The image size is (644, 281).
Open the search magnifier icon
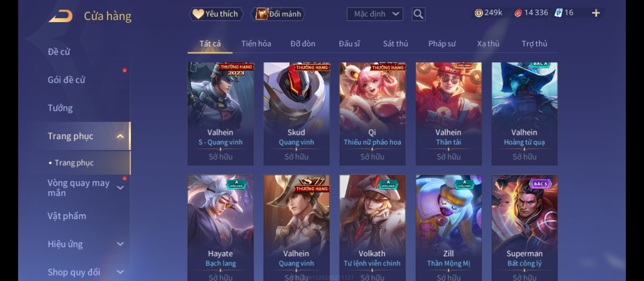[x=418, y=14]
